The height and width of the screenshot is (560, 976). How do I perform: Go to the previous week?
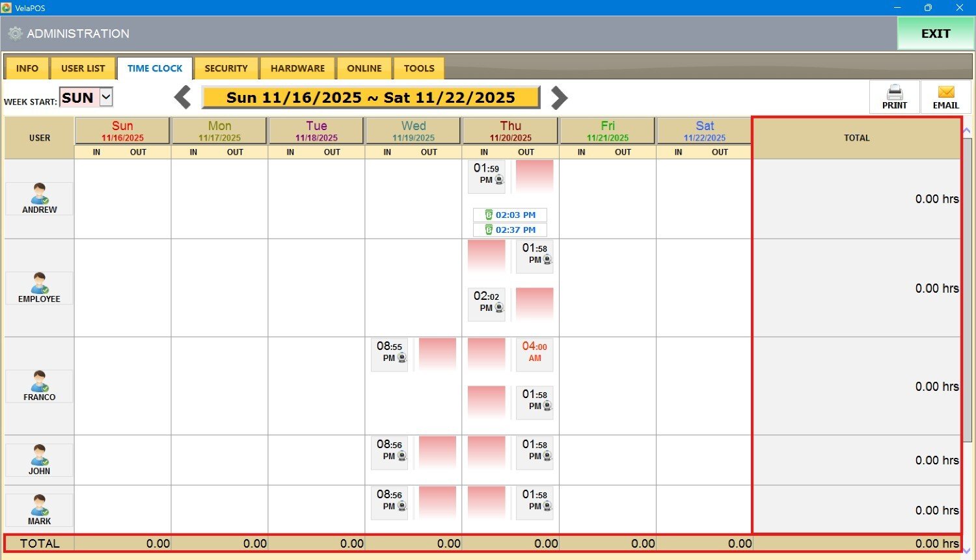183,98
